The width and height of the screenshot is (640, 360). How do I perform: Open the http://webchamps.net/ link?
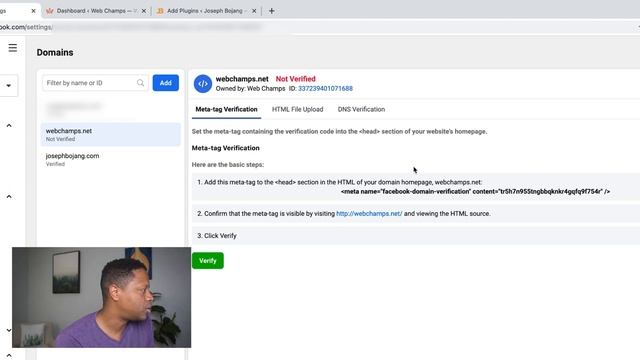369,213
